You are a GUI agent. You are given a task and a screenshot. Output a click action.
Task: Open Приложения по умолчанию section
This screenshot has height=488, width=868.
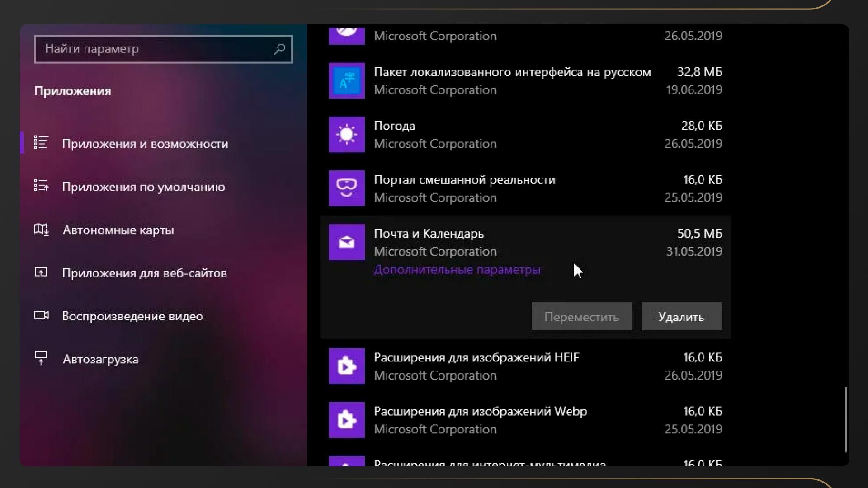point(143,187)
